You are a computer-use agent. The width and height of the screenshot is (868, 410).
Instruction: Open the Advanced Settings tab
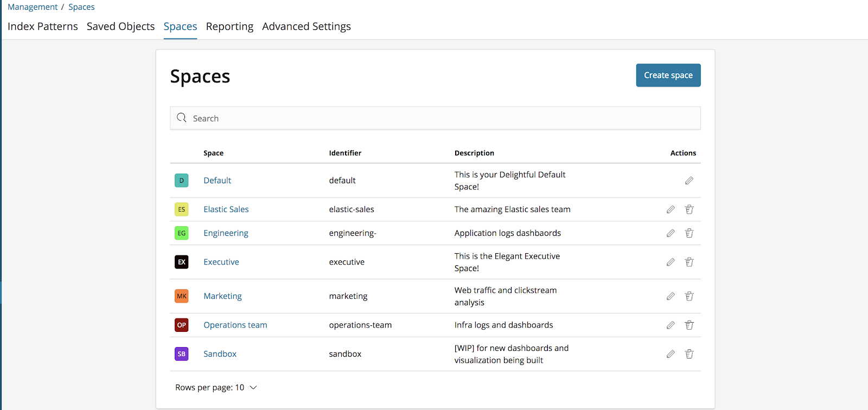[x=306, y=27]
